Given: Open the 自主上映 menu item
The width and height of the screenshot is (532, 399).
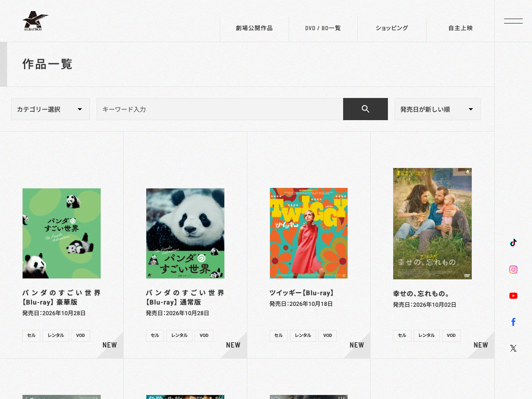Looking at the screenshot, I should point(461,28).
